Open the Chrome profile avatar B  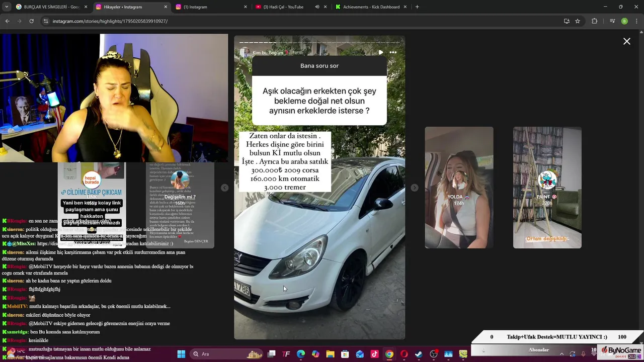(624, 21)
